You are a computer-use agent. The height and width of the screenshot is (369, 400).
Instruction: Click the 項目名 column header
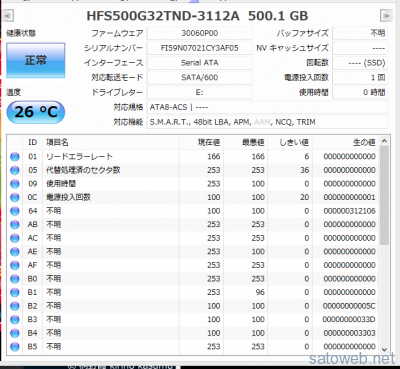(111, 142)
